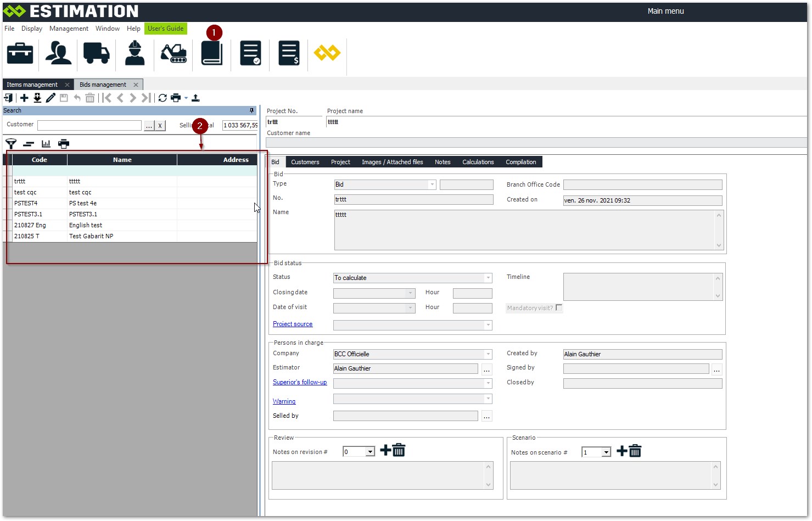This screenshot has height=521, width=812.
Task: Open the briefcase projects icon
Action: (x=20, y=53)
